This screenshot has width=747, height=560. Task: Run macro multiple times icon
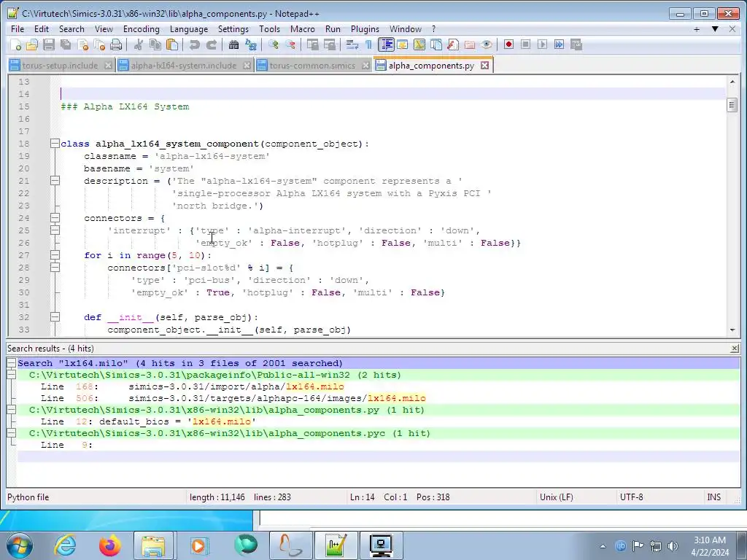click(x=559, y=44)
